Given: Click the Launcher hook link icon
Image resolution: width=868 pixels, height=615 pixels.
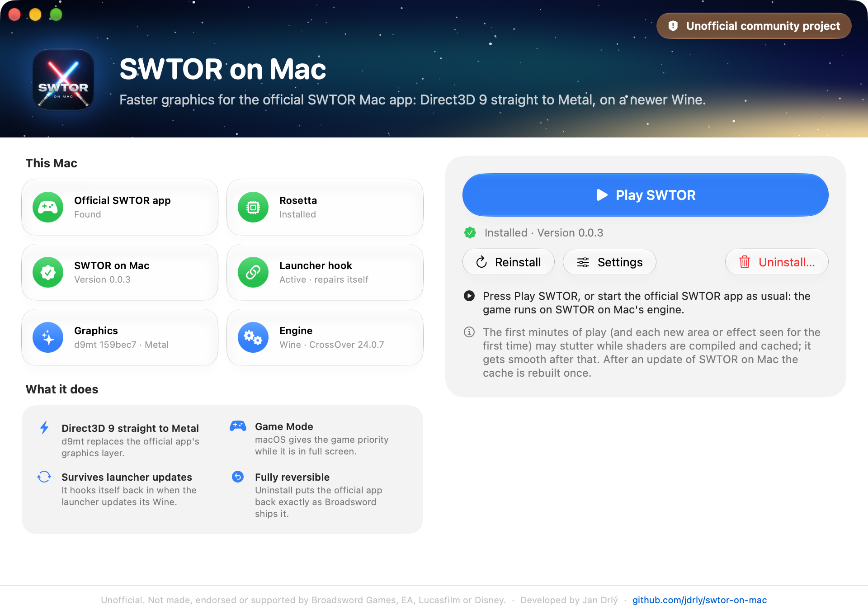Looking at the screenshot, I should pyautogui.click(x=253, y=272).
